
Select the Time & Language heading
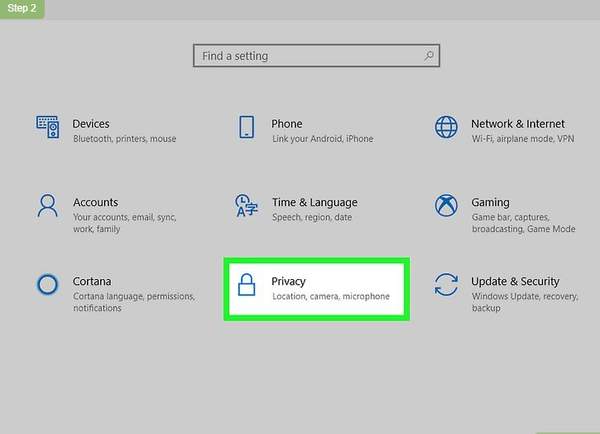[314, 202]
